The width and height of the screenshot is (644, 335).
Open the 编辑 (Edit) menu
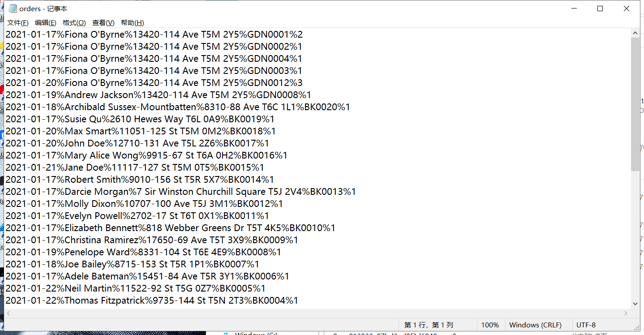[x=45, y=22]
